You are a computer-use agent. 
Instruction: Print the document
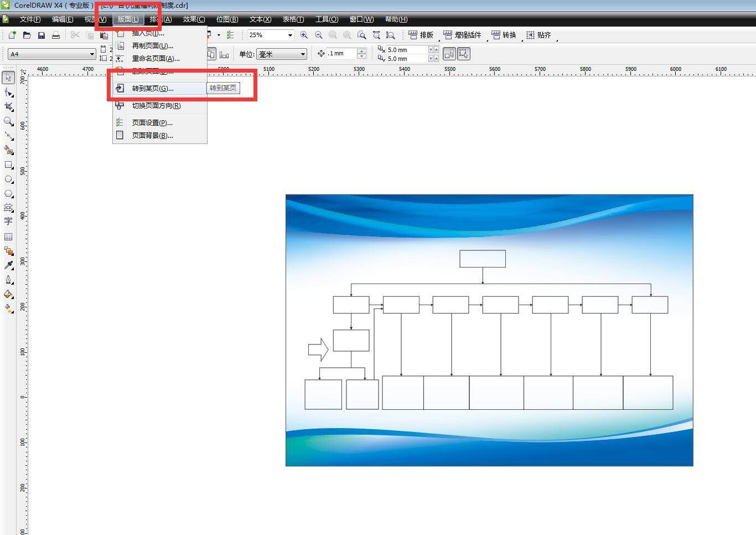coord(55,35)
